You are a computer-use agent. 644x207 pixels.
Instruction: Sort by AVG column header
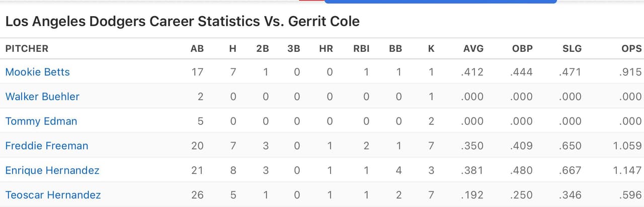[x=473, y=49]
